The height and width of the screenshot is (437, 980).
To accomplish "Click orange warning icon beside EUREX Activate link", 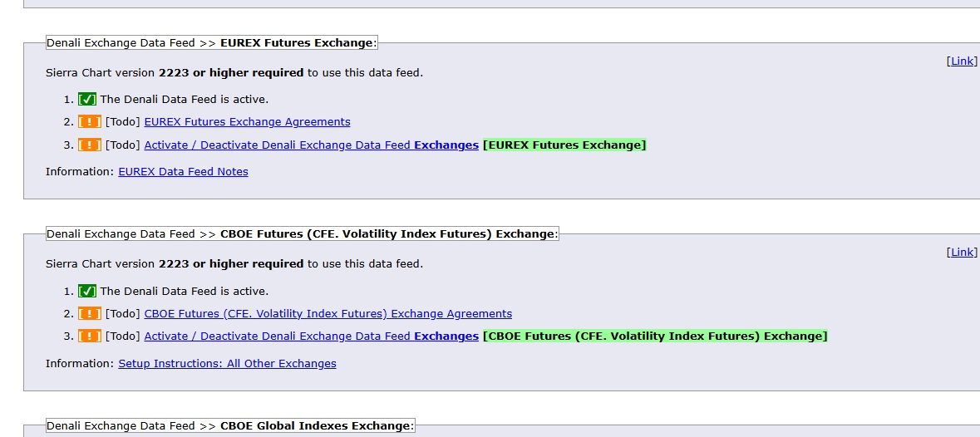I will [x=90, y=145].
